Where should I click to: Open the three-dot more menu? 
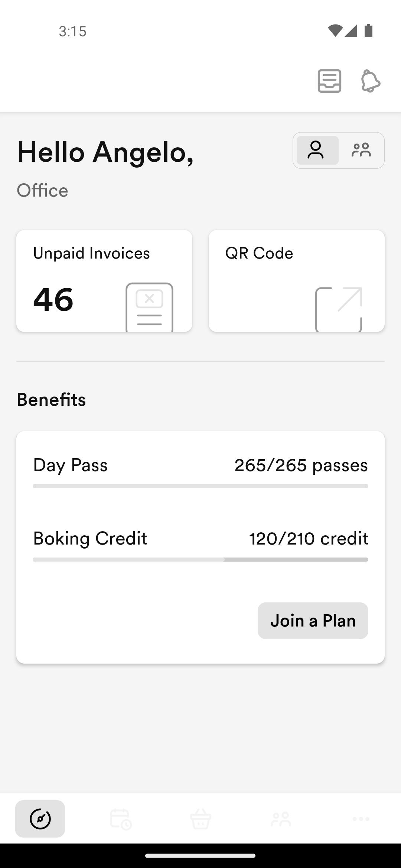(x=361, y=819)
